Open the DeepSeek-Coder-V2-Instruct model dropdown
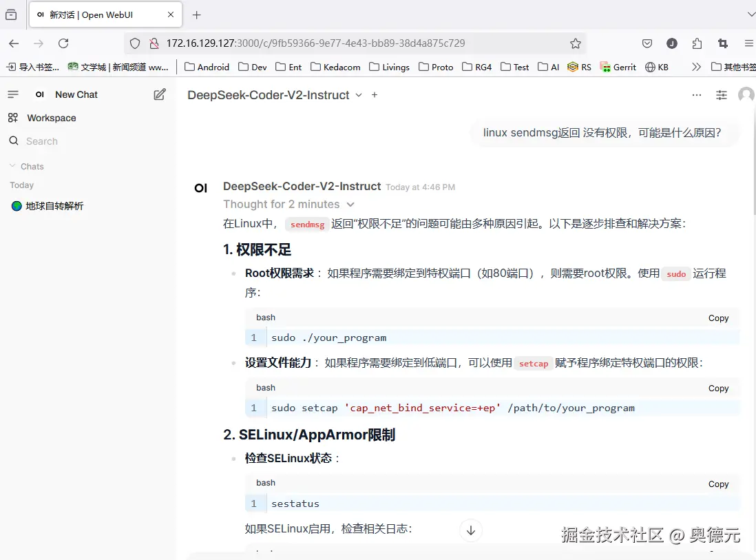The width and height of the screenshot is (756, 560). point(275,95)
